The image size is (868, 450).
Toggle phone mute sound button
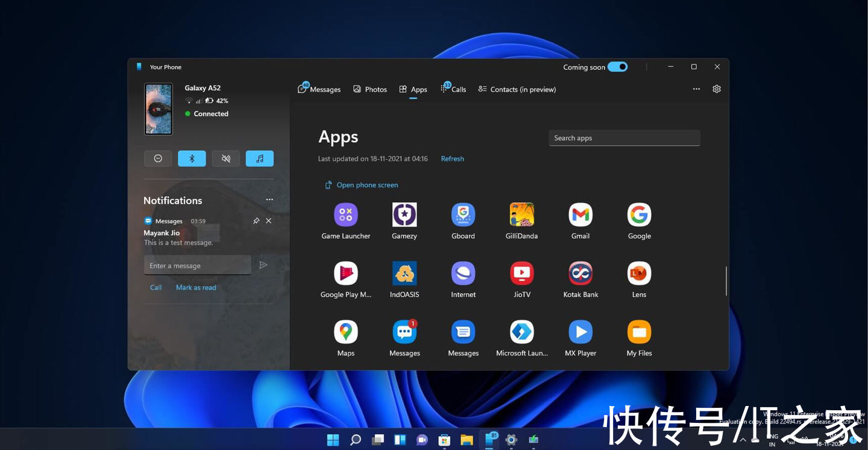coord(226,158)
